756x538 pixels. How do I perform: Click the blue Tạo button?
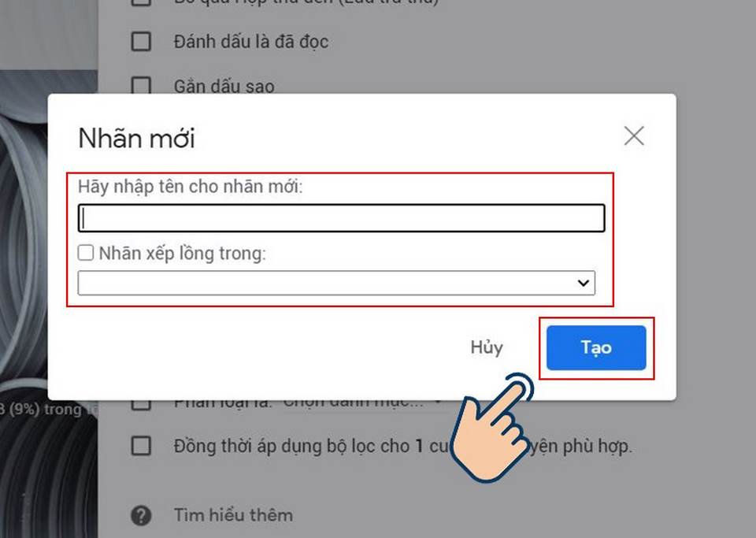[x=596, y=347]
